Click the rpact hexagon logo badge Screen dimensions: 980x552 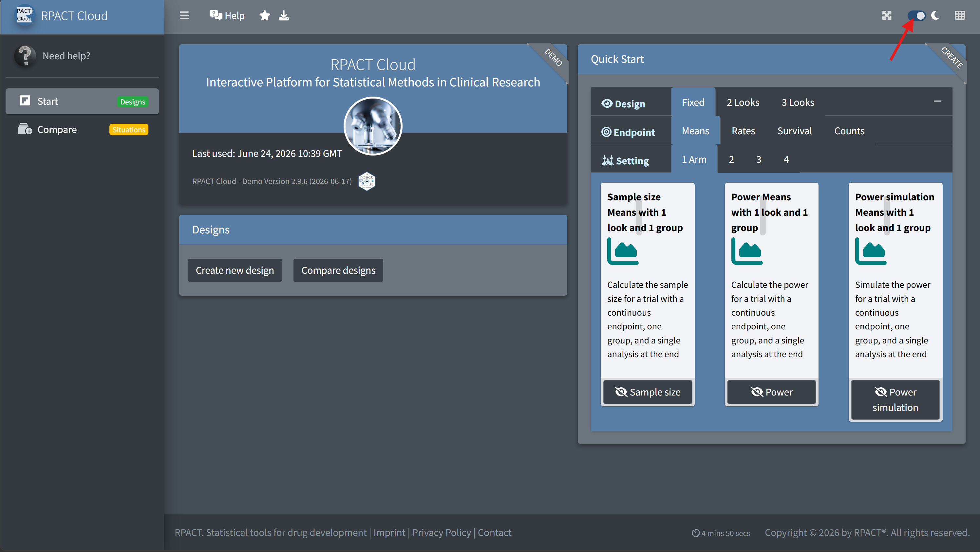pos(367,181)
